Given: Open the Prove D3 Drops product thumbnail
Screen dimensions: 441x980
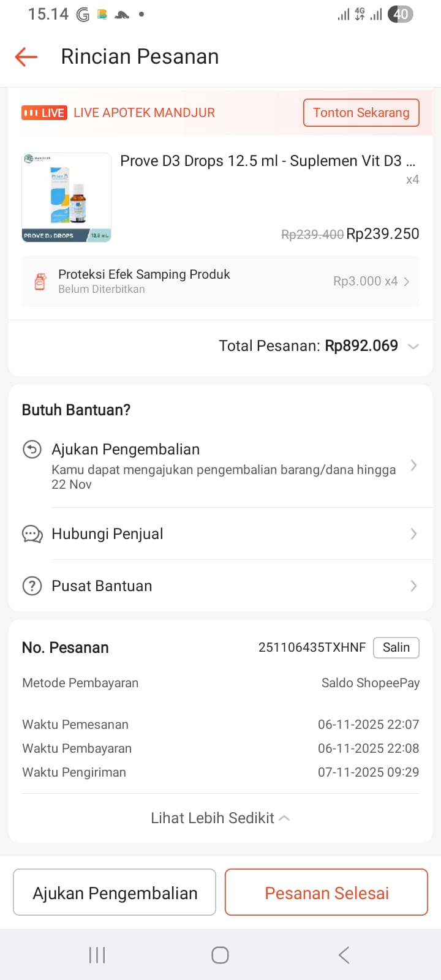Looking at the screenshot, I should [66, 197].
